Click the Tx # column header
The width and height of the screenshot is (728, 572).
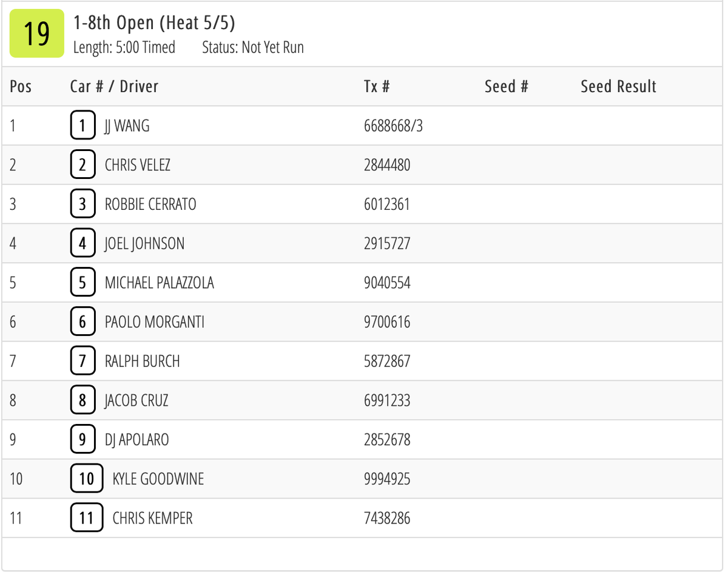[x=377, y=87]
